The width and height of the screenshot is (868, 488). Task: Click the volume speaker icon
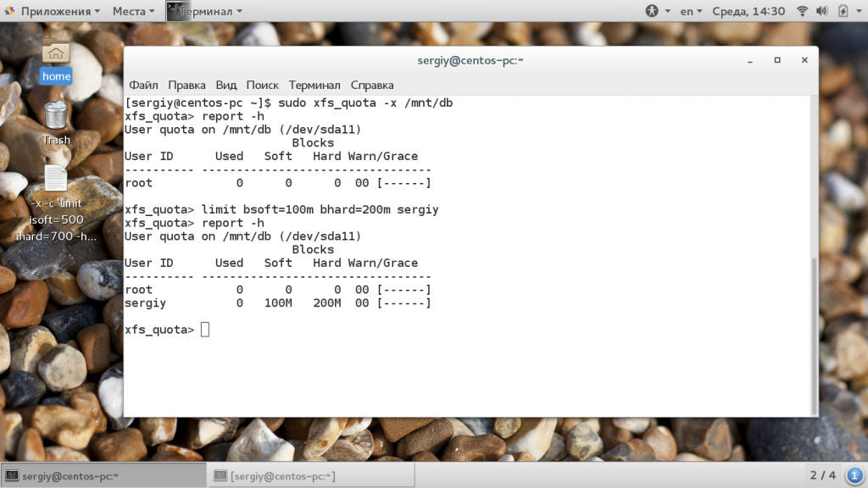pos(822,11)
